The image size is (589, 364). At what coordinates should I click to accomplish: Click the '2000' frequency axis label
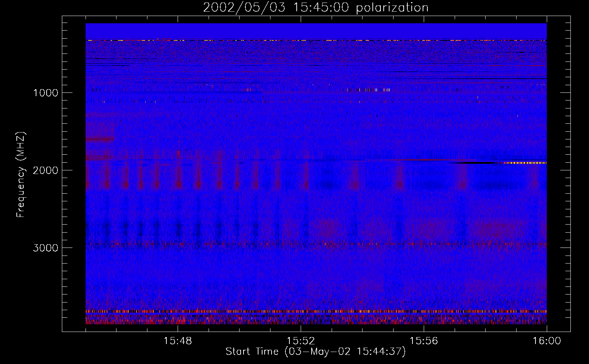46,170
